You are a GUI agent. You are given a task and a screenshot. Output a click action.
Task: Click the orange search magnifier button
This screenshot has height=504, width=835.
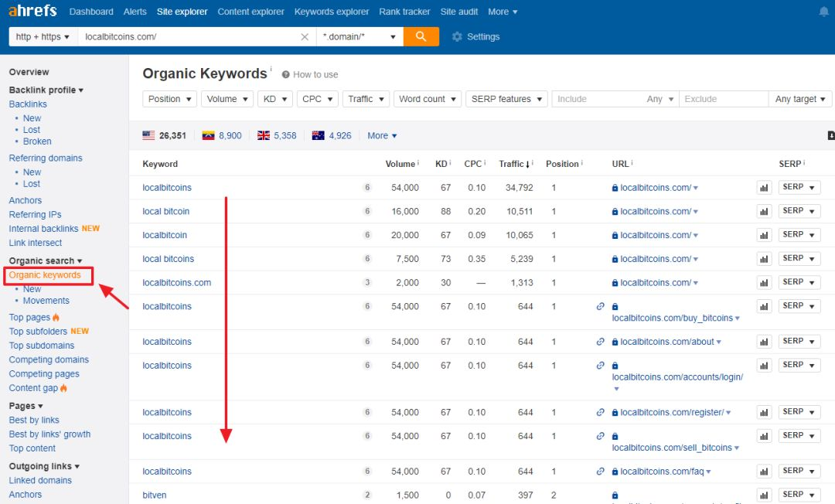click(421, 36)
